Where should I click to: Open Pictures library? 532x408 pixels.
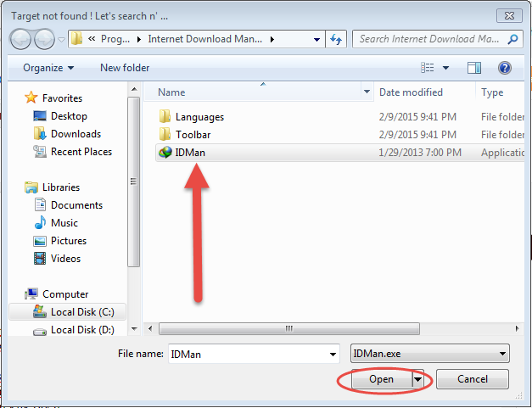(x=69, y=241)
